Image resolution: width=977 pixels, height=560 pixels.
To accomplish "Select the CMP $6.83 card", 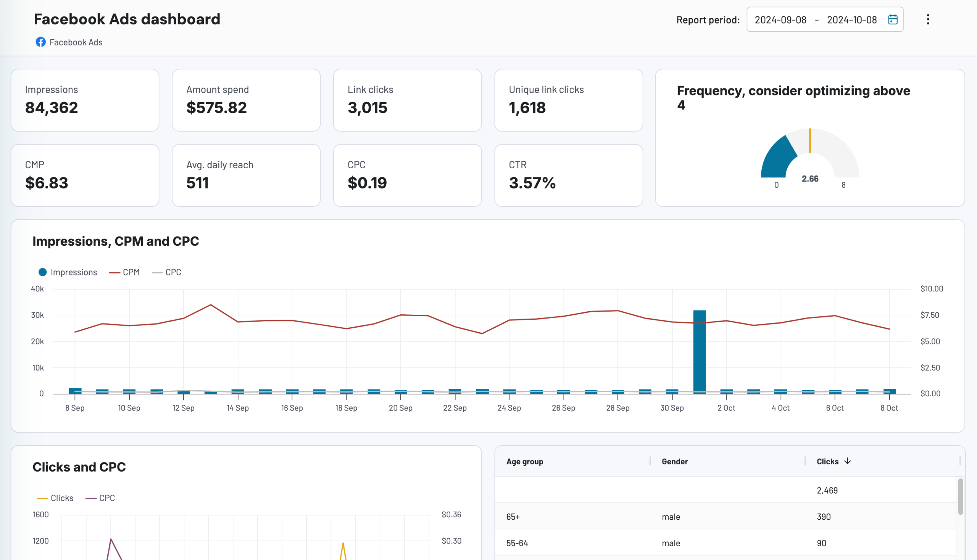I will [85, 175].
